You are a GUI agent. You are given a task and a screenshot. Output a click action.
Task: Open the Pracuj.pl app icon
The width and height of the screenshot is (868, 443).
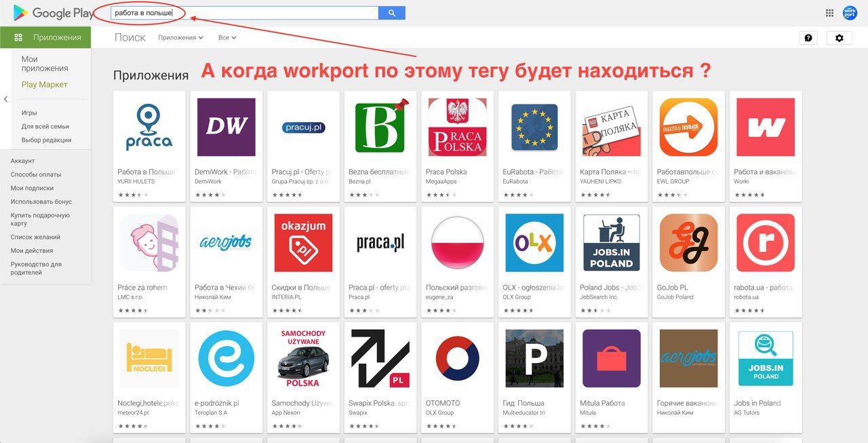click(x=303, y=128)
